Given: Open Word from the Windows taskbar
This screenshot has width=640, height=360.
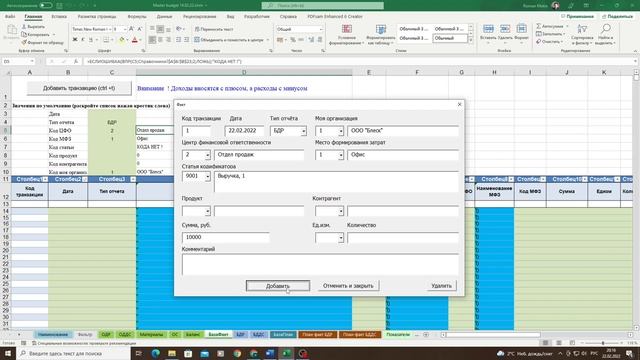Looking at the screenshot, I should (x=270, y=353).
